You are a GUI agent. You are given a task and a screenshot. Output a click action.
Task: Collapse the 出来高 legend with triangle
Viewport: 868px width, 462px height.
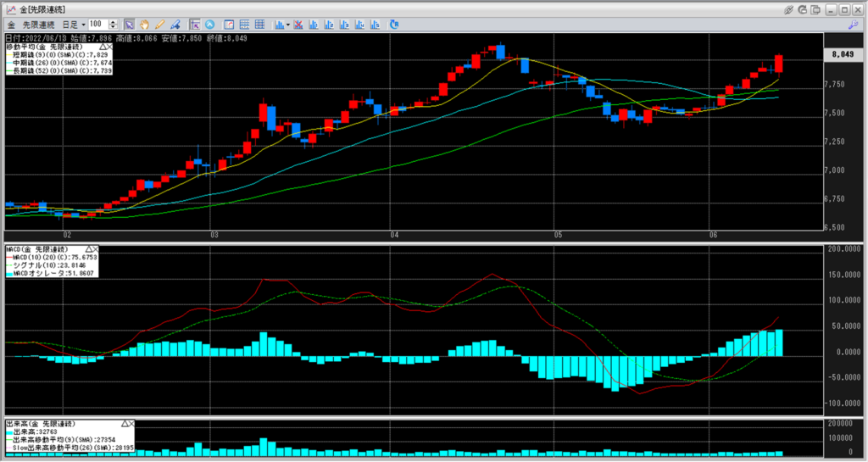[x=125, y=422]
